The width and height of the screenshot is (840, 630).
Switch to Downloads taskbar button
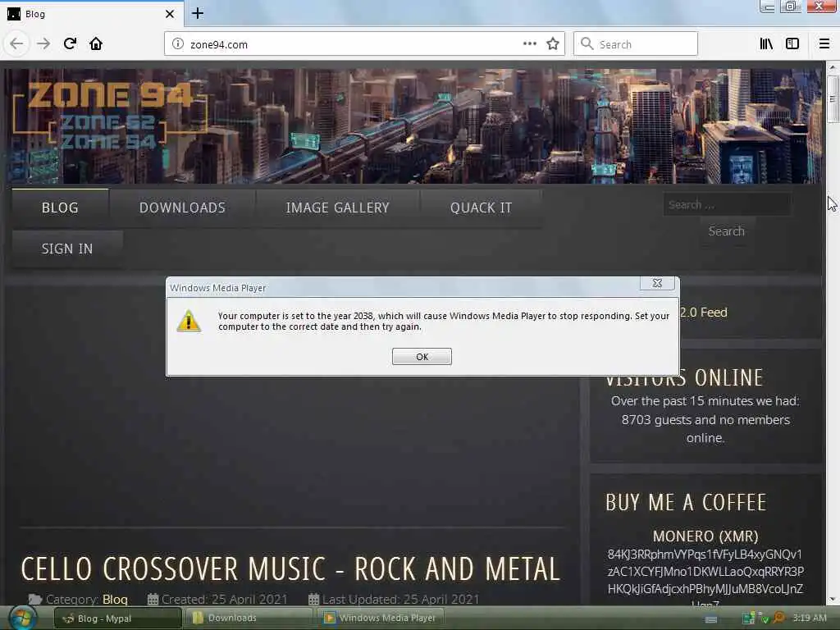[x=249, y=619]
